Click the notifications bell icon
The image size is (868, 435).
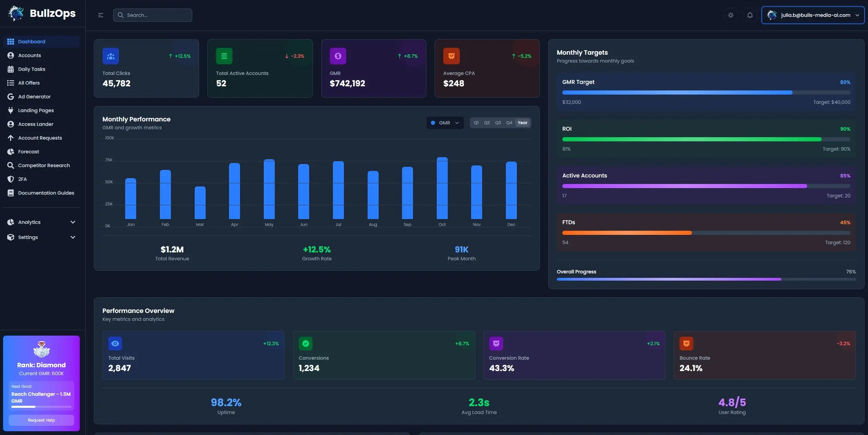tap(750, 15)
